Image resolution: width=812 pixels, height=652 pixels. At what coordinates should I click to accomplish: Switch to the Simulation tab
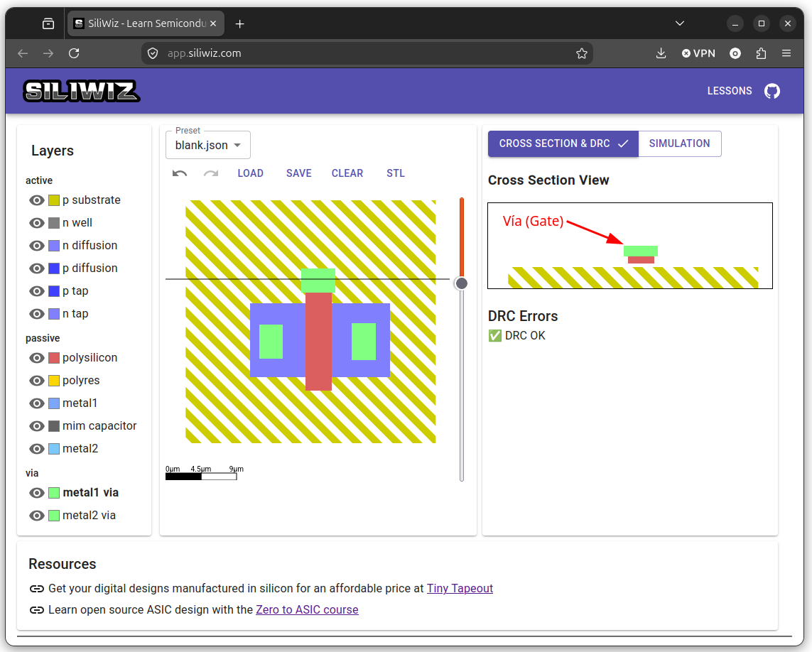[679, 143]
